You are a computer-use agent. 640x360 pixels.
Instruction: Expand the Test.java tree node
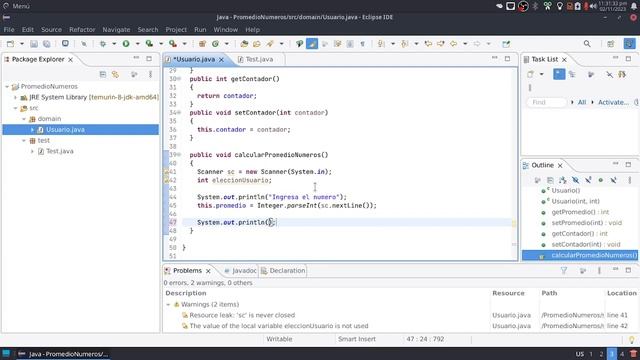tap(32, 151)
